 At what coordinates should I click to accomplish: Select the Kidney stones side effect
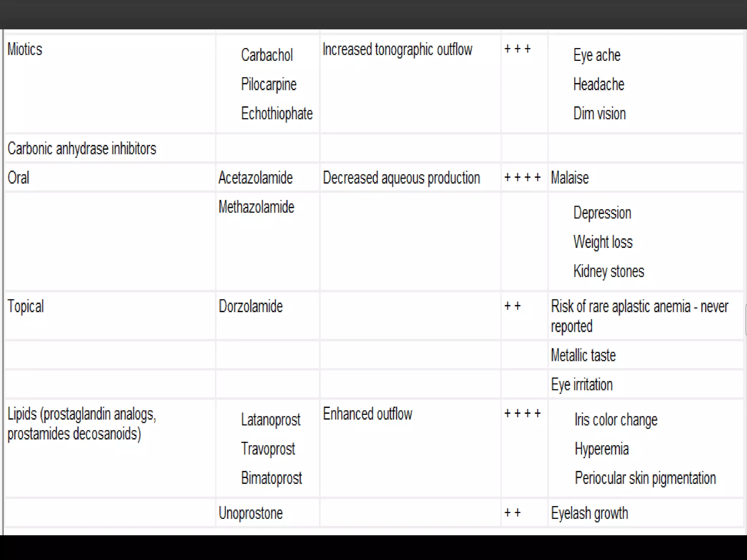tap(609, 271)
